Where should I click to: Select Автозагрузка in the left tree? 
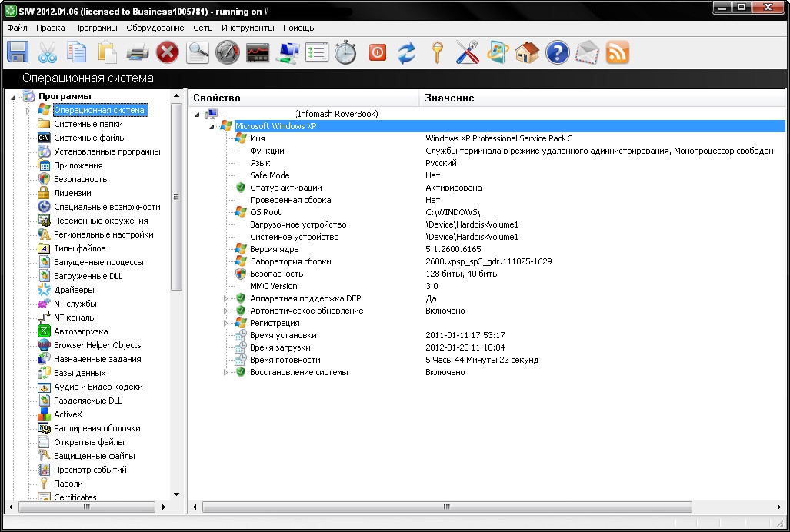pos(81,331)
